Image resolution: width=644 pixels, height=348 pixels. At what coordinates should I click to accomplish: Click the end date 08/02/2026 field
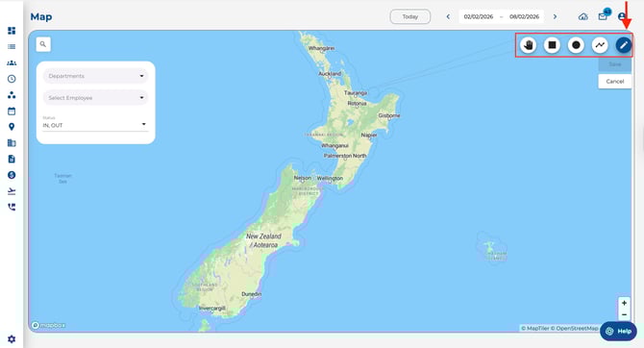(524, 17)
